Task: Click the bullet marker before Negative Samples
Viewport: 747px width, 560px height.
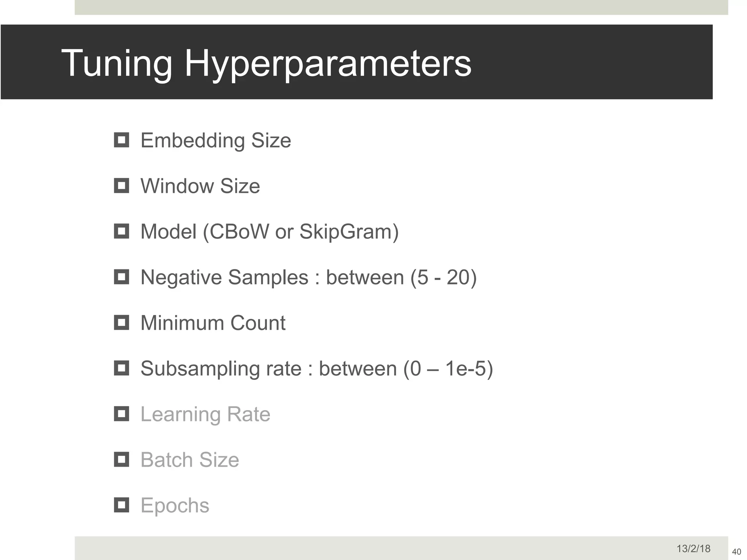Action: coord(121,277)
